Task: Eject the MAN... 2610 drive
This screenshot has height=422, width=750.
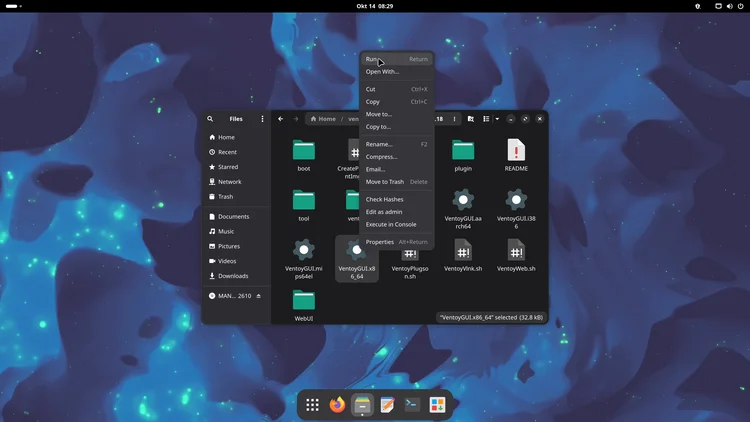Action: (259, 296)
